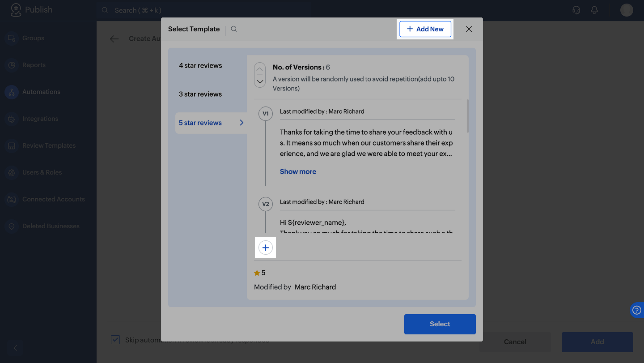Click the plus icon to add a version
Image resolution: width=644 pixels, height=363 pixels.
point(266,248)
